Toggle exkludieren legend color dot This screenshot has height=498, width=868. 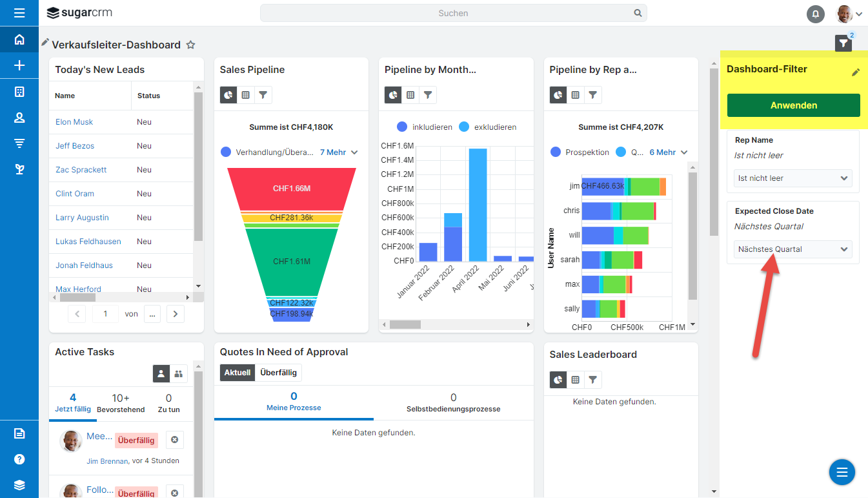464,127
